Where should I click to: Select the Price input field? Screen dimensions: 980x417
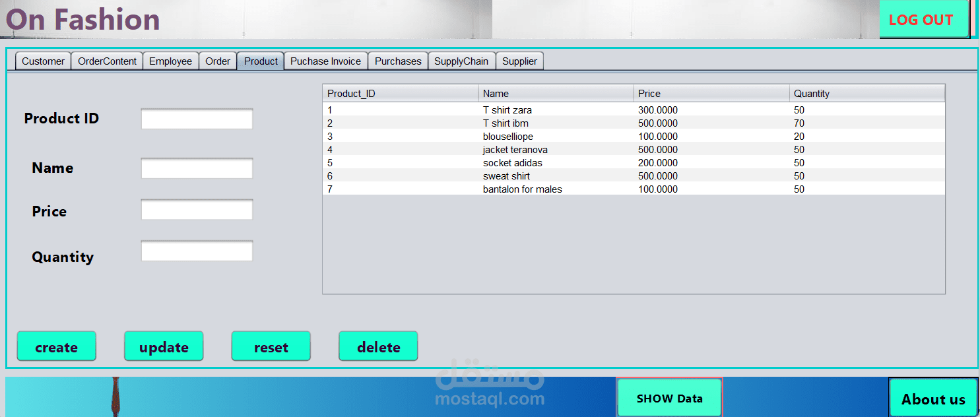[197, 209]
